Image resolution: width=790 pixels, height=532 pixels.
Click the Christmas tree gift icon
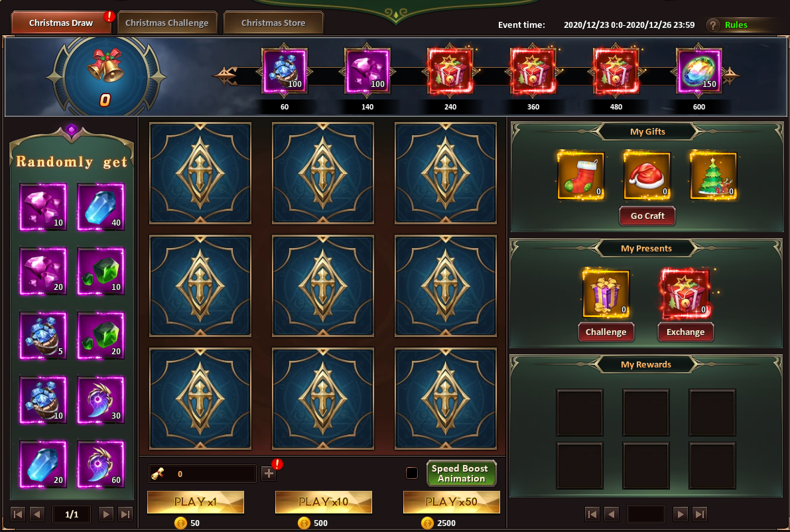(x=714, y=176)
